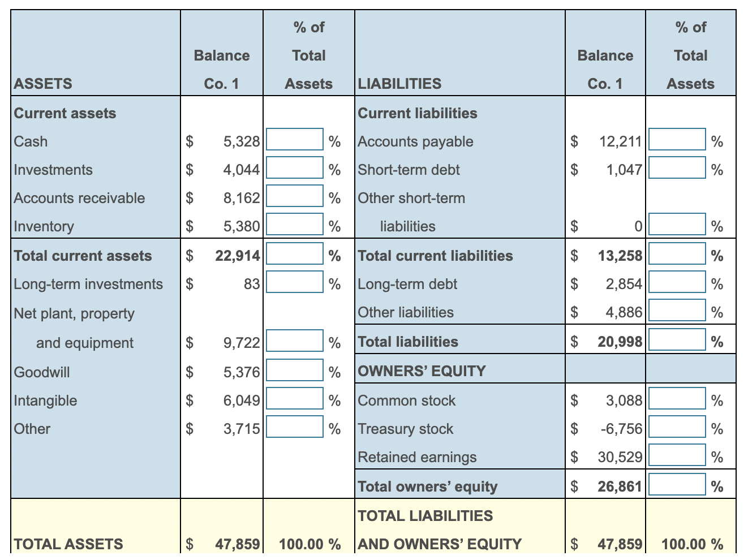Click the Accounts receivable percentage input field
748x560 pixels.
click(294, 196)
